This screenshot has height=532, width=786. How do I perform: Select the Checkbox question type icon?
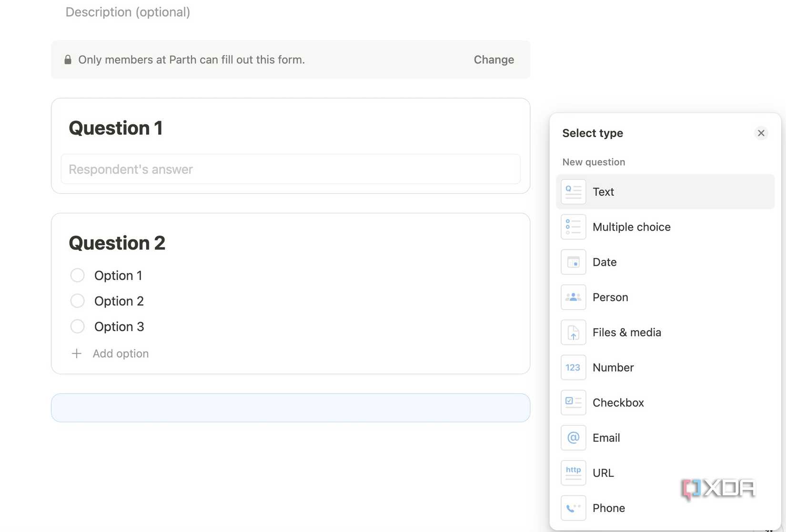[573, 402]
